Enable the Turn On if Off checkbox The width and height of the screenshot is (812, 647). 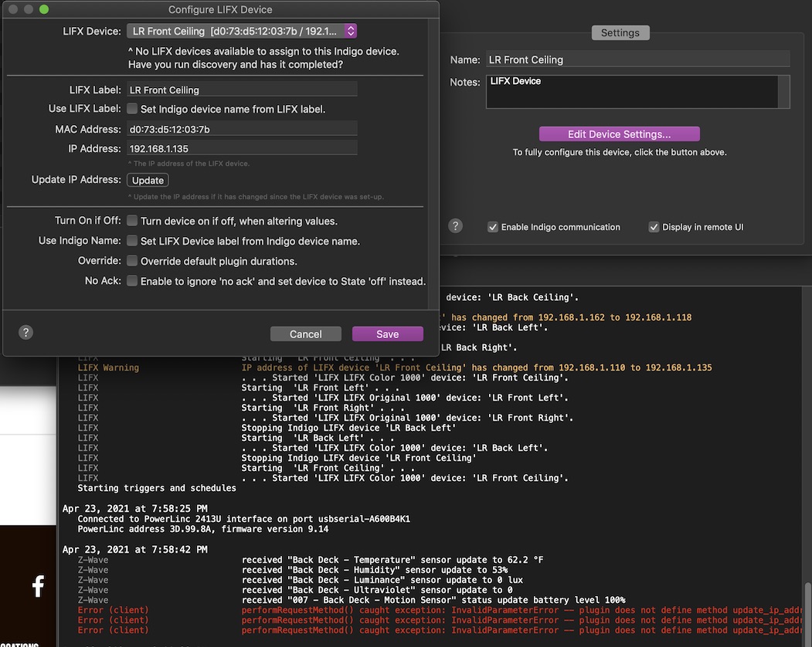[132, 221]
